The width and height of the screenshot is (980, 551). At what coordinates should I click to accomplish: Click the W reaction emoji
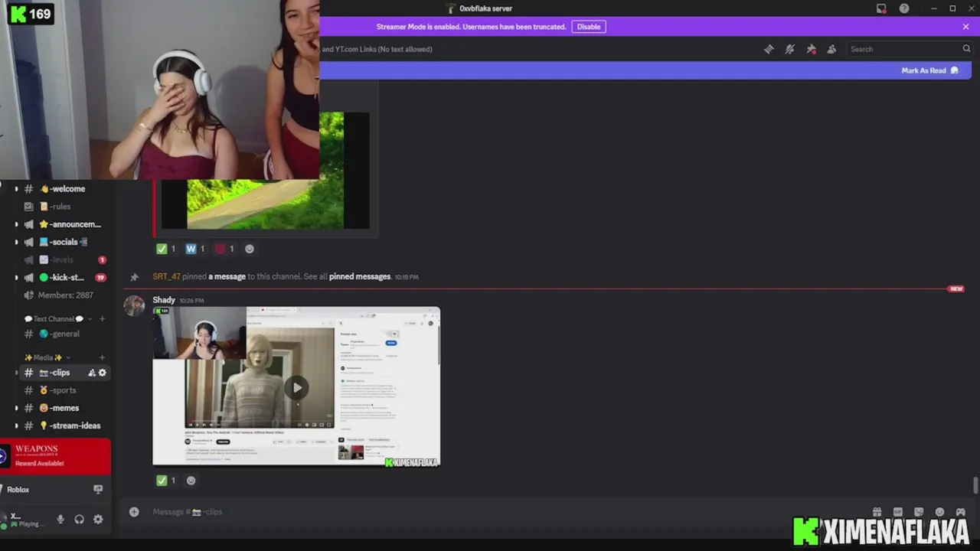pyautogui.click(x=195, y=249)
